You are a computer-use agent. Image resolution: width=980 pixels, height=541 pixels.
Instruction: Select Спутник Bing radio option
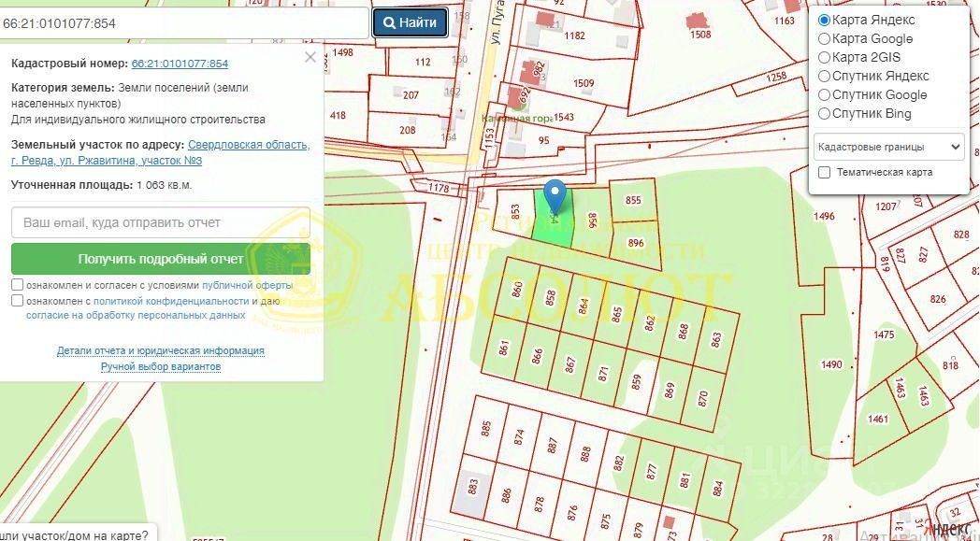[x=825, y=114]
